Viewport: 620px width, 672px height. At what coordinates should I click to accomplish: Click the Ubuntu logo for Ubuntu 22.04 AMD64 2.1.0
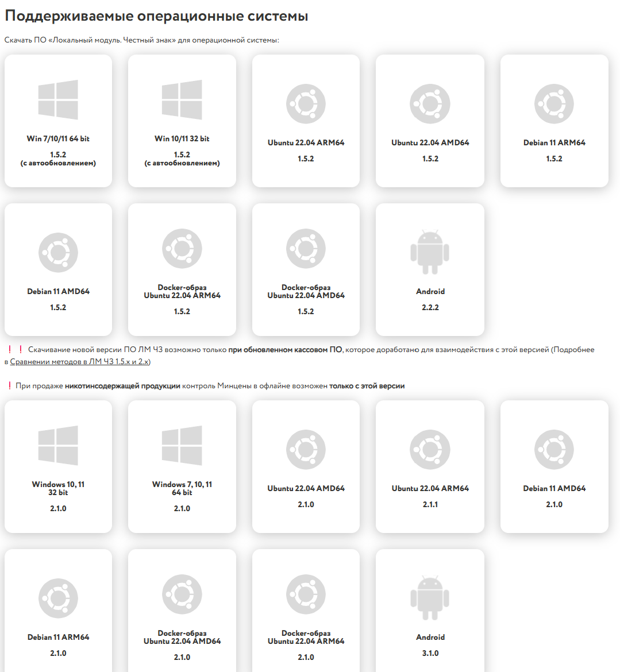click(x=306, y=450)
